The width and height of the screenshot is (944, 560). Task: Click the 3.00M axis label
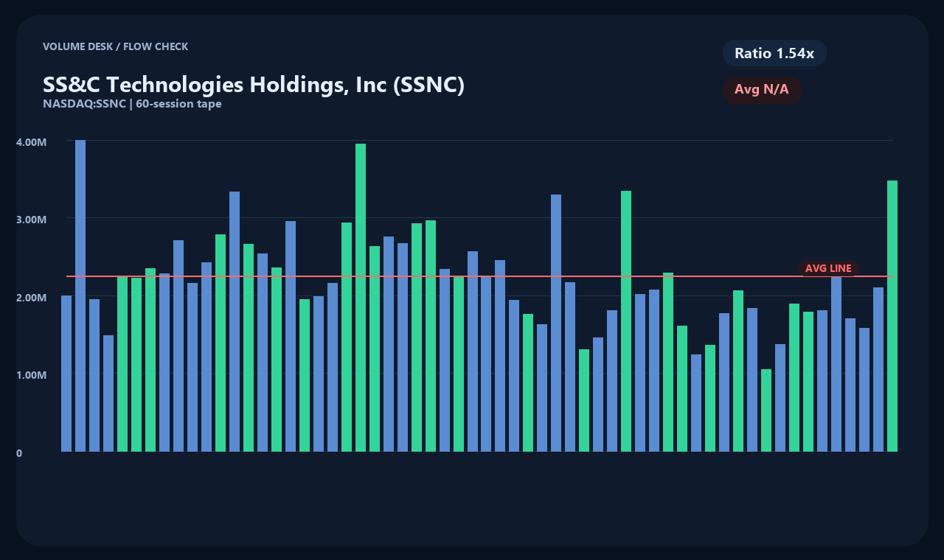pyautogui.click(x=31, y=220)
